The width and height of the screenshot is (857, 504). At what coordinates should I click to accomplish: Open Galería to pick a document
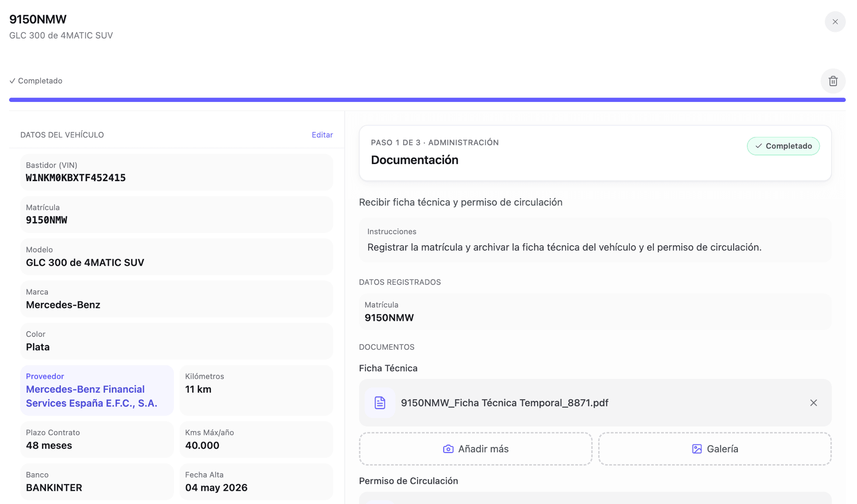coord(715,449)
